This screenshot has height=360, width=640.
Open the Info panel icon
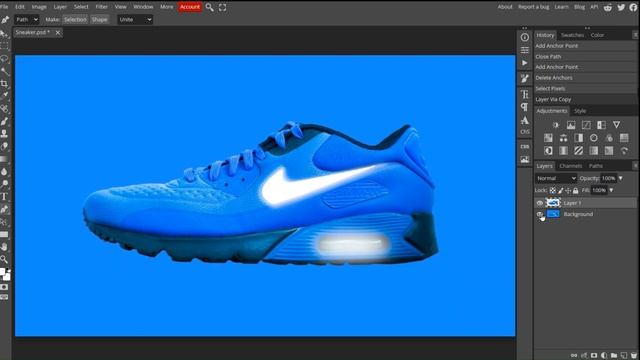coord(525,37)
